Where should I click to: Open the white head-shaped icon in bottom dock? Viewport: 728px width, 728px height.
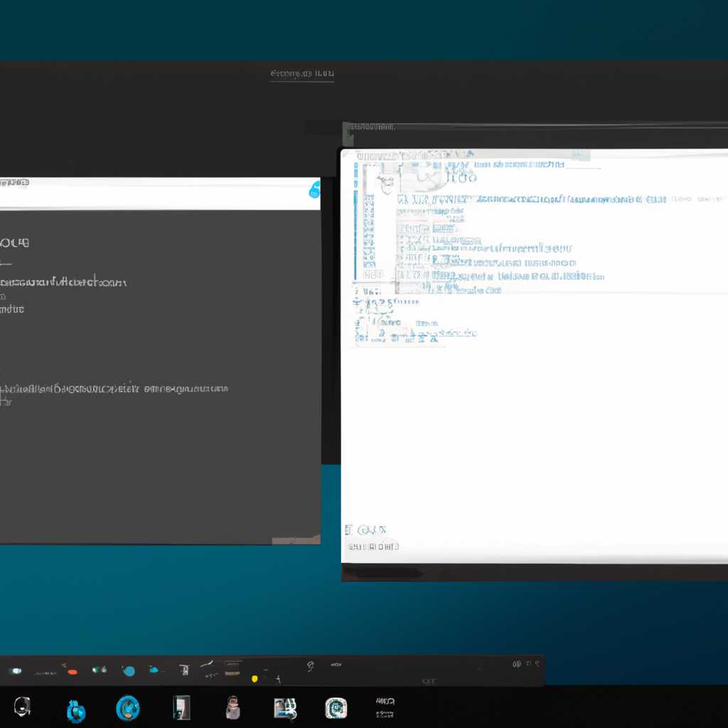[x=22, y=707]
